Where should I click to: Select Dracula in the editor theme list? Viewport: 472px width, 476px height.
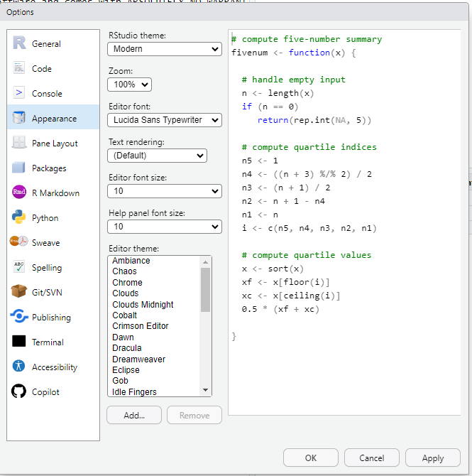click(127, 348)
